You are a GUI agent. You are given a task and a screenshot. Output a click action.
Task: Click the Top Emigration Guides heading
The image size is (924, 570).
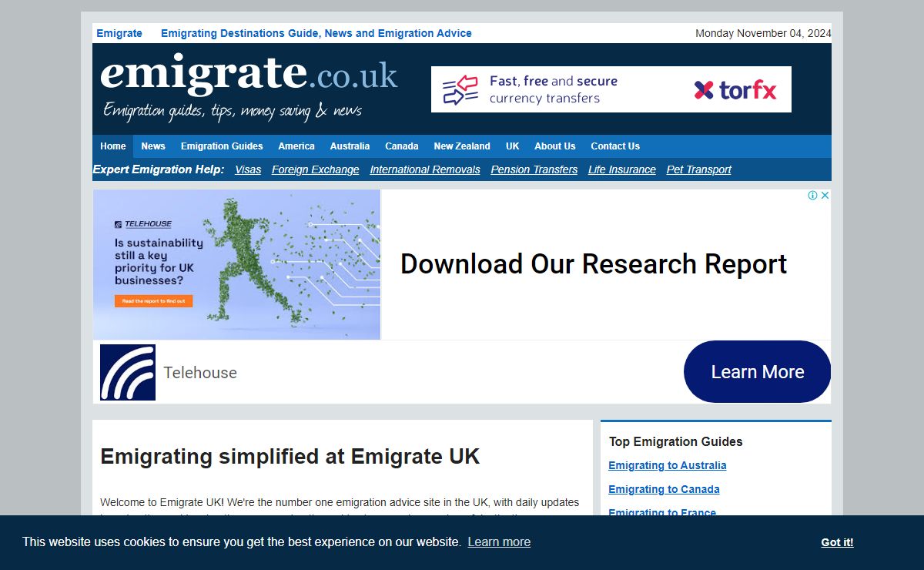676,441
